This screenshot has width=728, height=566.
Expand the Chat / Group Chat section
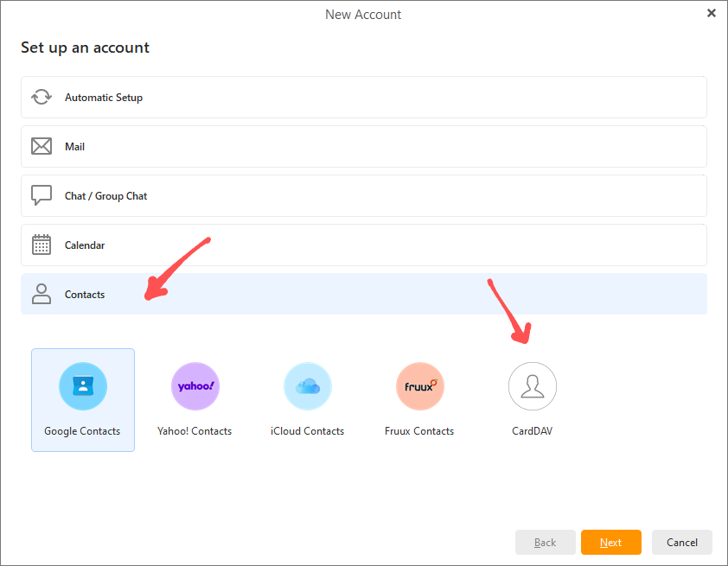363,195
